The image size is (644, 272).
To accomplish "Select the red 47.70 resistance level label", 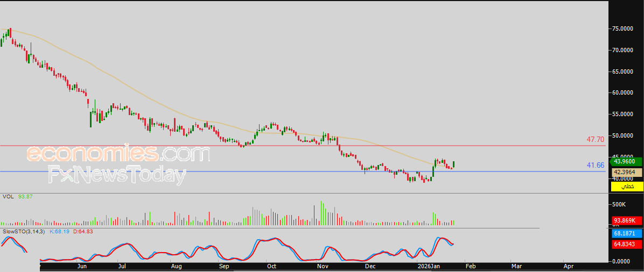I will [x=595, y=139].
